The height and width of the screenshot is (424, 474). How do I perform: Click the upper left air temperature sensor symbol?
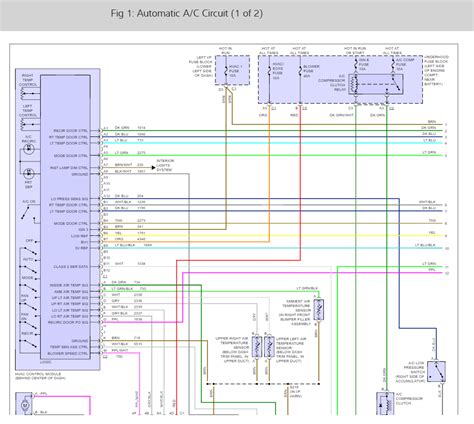(269, 347)
